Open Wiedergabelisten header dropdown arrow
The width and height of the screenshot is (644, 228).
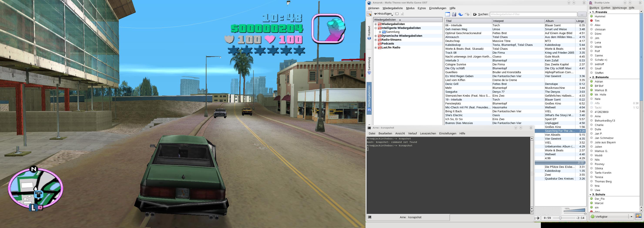400,20
